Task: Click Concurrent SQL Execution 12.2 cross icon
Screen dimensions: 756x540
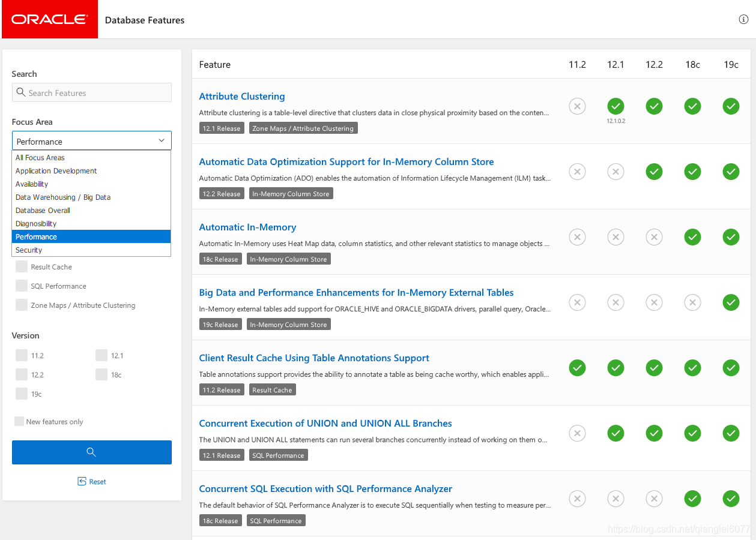Action: point(654,499)
